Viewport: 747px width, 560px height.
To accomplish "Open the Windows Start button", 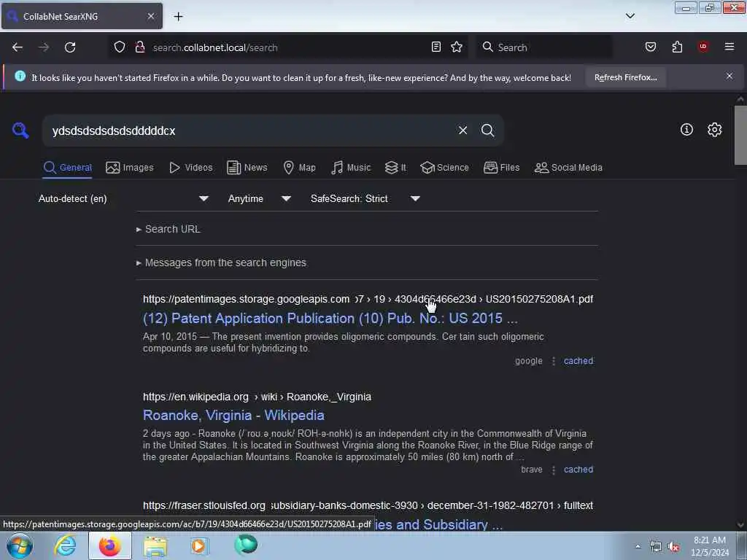I will [x=20, y=545].
